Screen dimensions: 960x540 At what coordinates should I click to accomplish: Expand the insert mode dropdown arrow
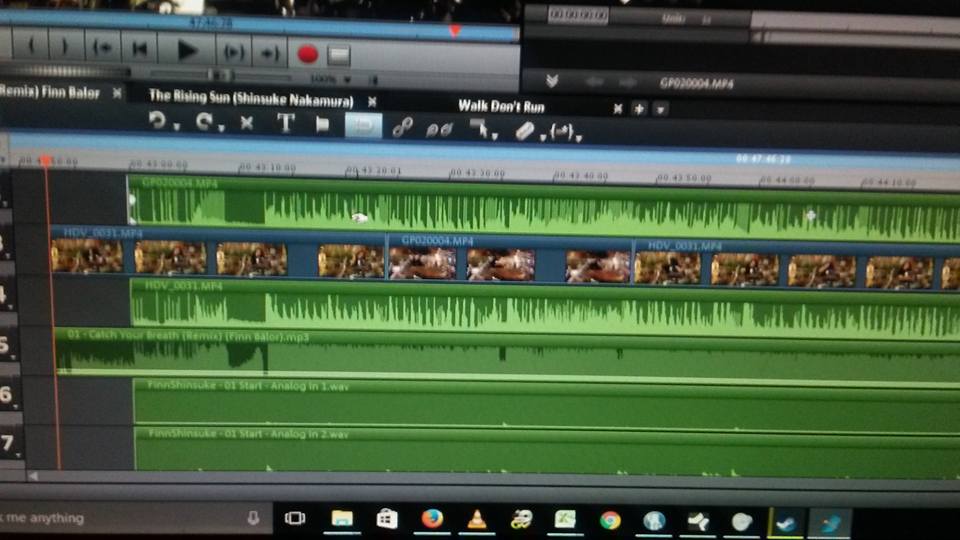(579, 138)
